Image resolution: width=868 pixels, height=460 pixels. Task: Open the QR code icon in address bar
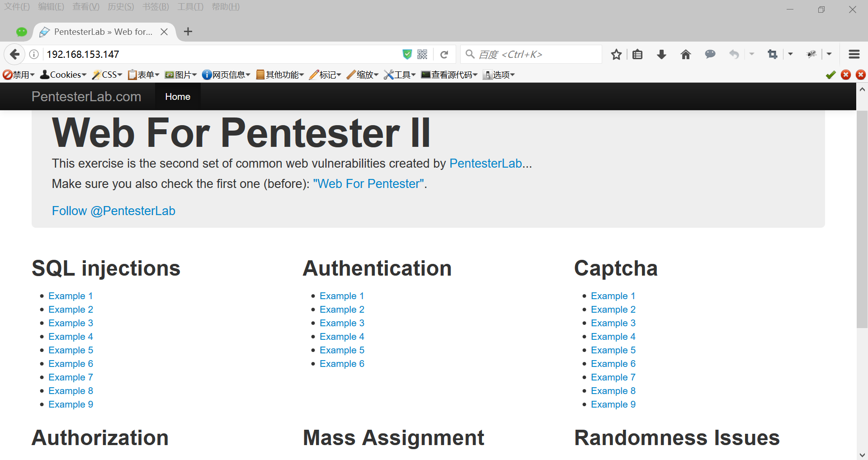[x=422, y=54]
